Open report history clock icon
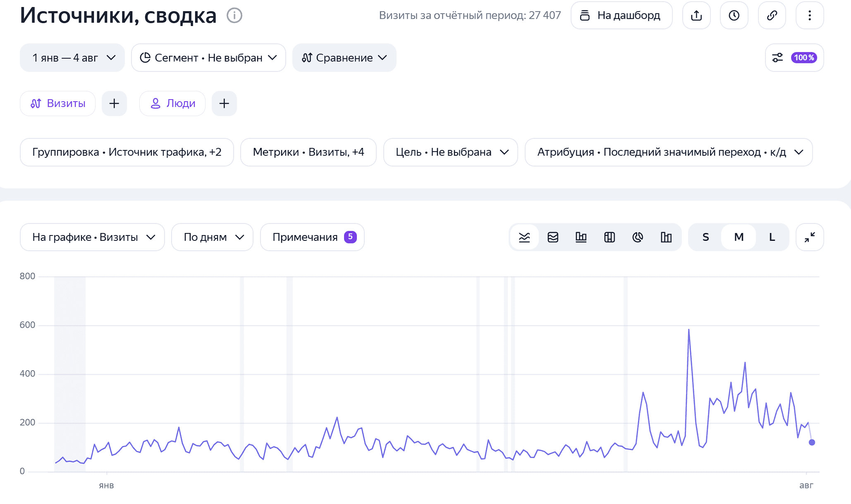Image resolution: width=851 pixels, height=504 pixels. click(734, 16)
